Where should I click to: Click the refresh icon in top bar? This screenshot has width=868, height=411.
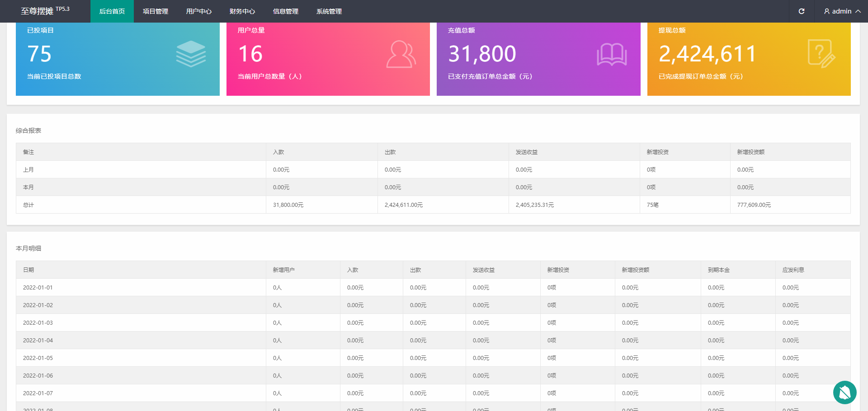click(802, 11)
